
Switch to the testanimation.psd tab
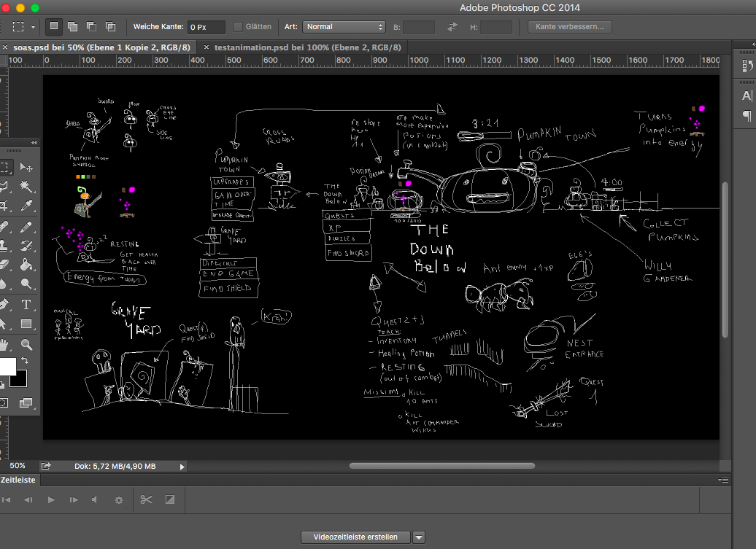coord(309,47)
